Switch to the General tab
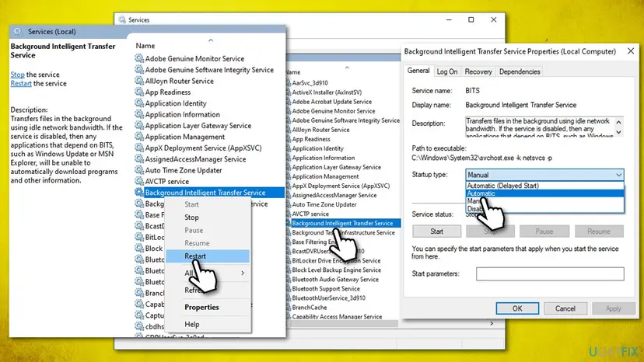This screenshot has height=362, width=644. pyautogui.click(x=418, y=71)
